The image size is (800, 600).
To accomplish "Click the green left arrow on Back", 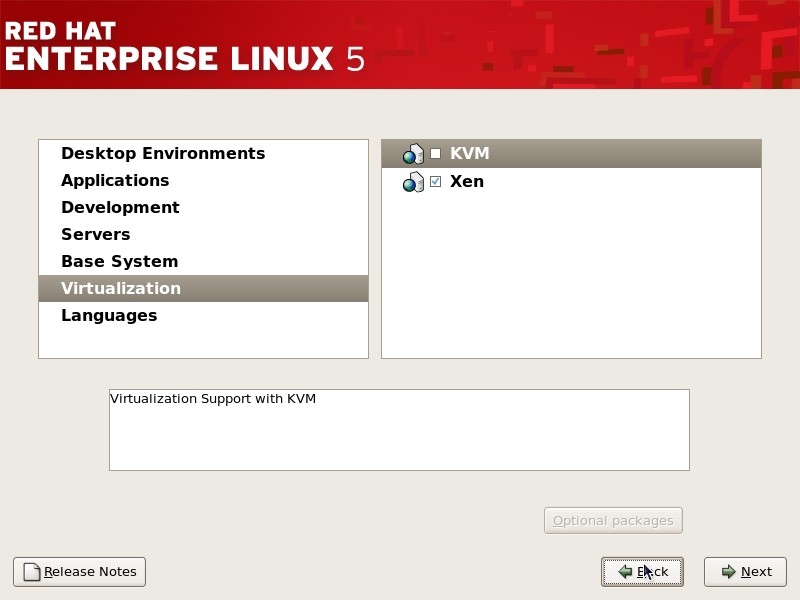I will [625, 572].
